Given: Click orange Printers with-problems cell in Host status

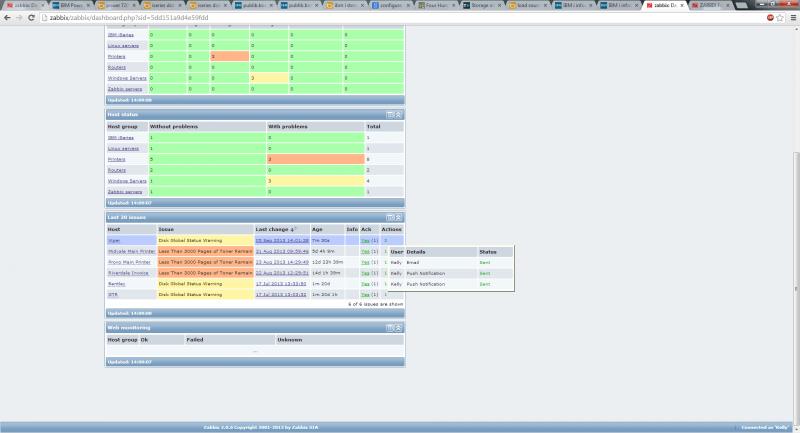Looking at the screenshot, I should [315, 159].
